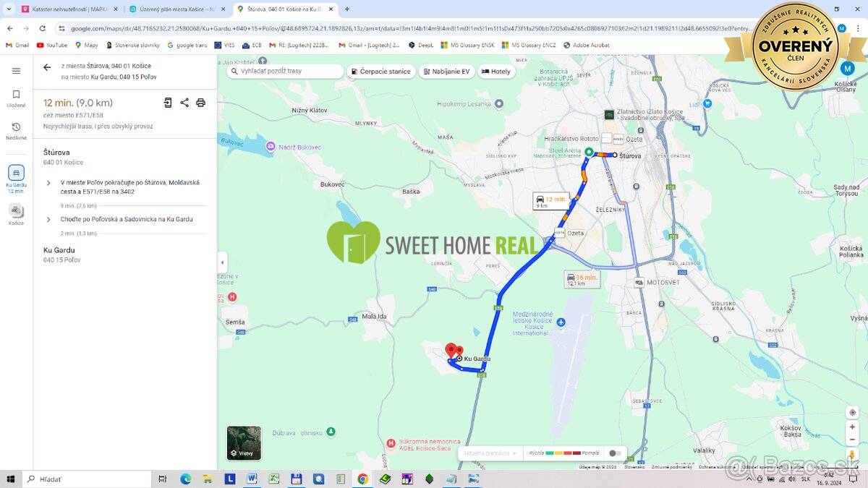Collapse the side panel arrow

point(222,262)
